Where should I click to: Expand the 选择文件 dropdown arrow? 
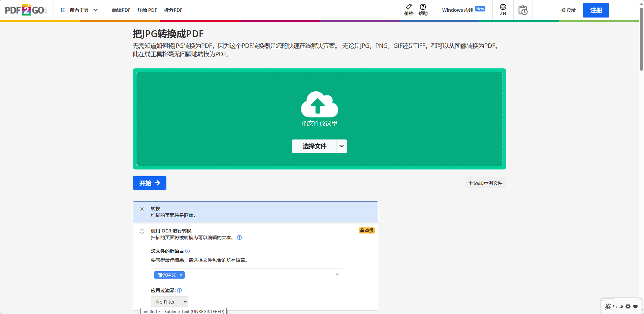(x=341, y=146)
